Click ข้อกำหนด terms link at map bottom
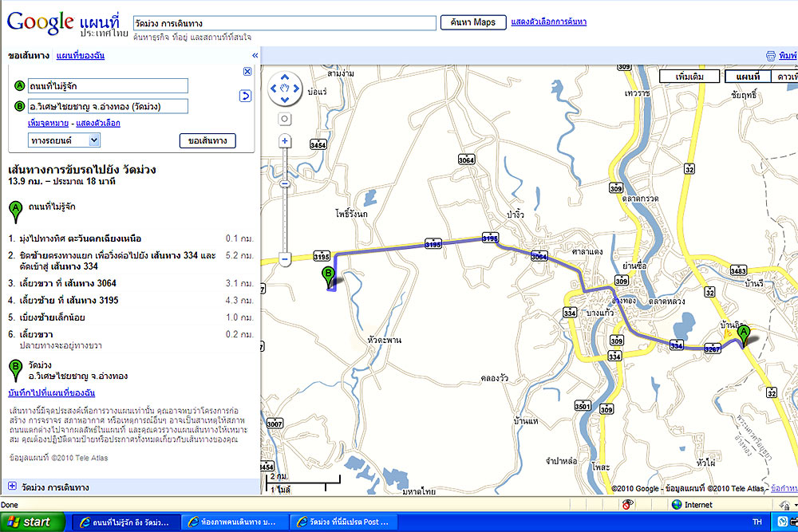The image size is (798, 532). tap(784, 488)
